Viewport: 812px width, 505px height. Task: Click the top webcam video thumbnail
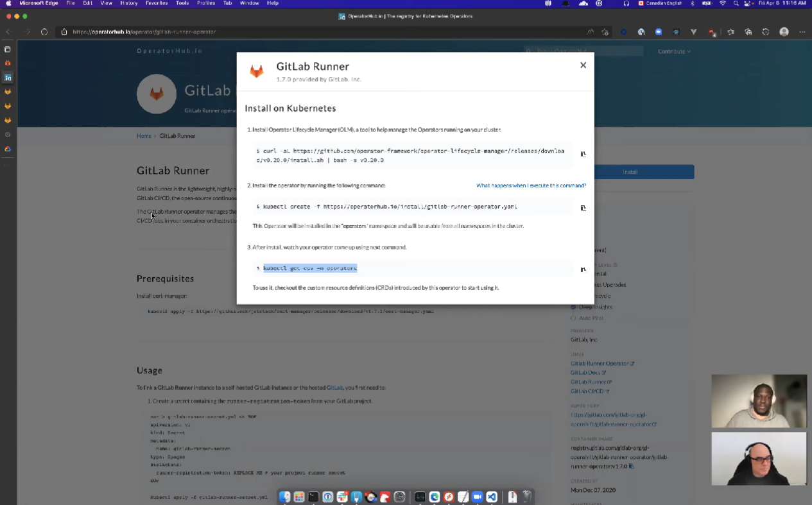click(759, 401)
